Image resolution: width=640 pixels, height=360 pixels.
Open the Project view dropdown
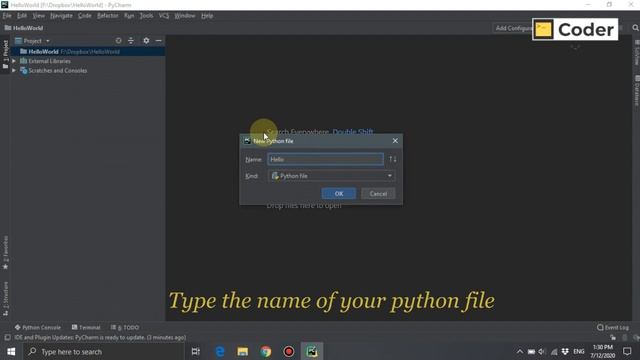coord(32,41)
